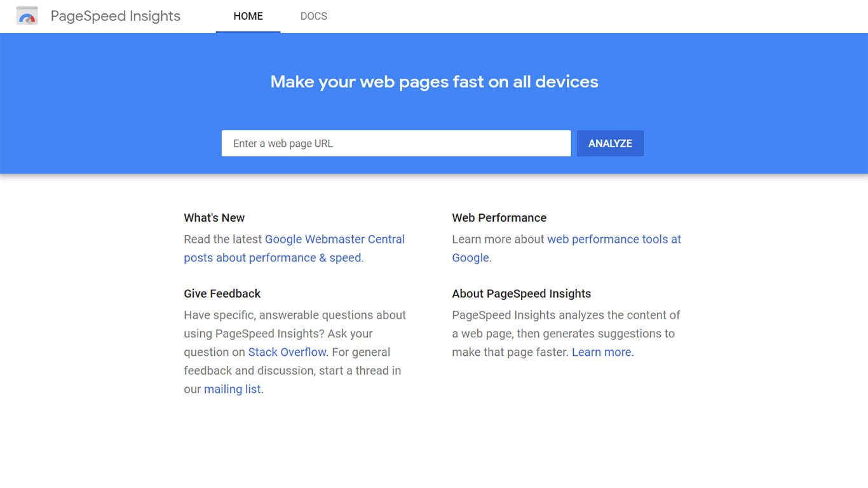Click 'Make your web pages fast' headline

(435, 82)
